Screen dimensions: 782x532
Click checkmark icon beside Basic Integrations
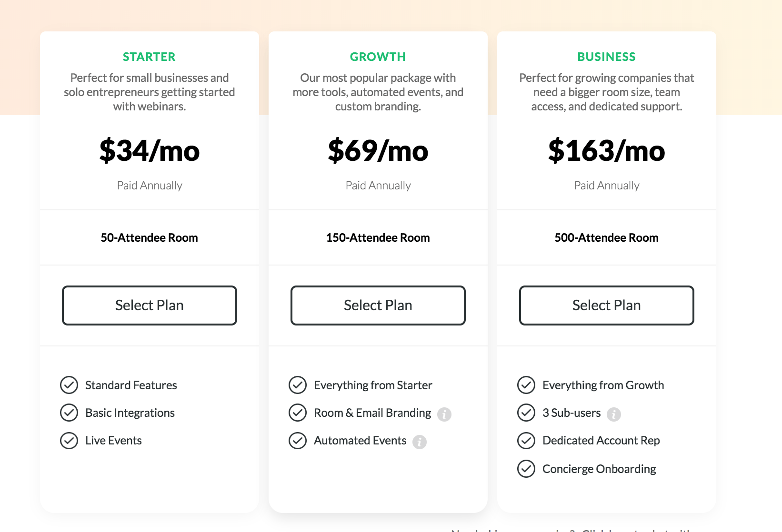tap(69, 413)
